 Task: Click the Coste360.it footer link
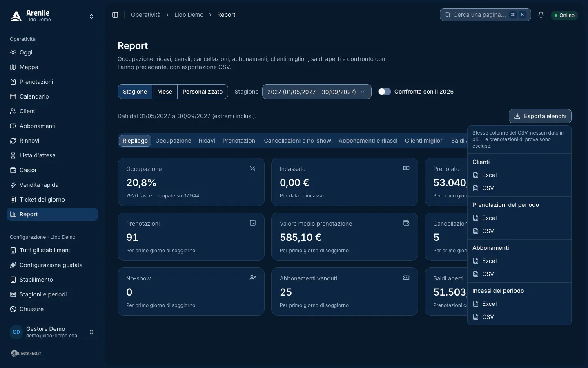[x=26, y=353]
